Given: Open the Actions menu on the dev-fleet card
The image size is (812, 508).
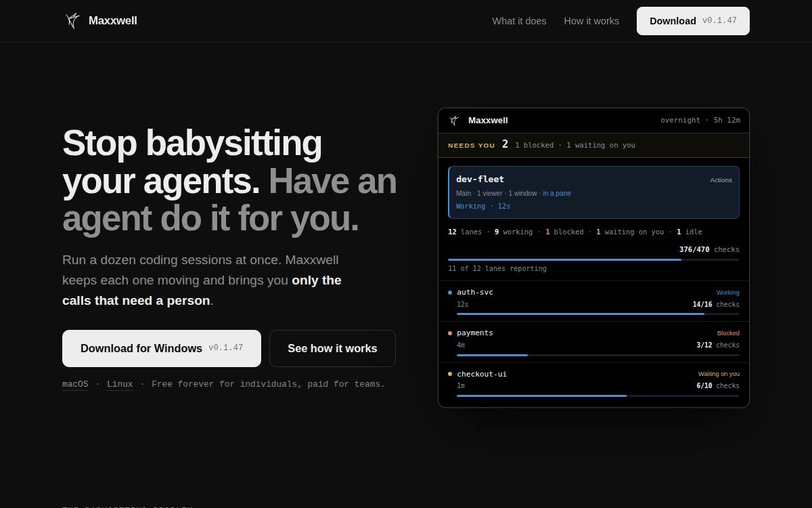Looking at the screenshot, I should pos(721,180).
